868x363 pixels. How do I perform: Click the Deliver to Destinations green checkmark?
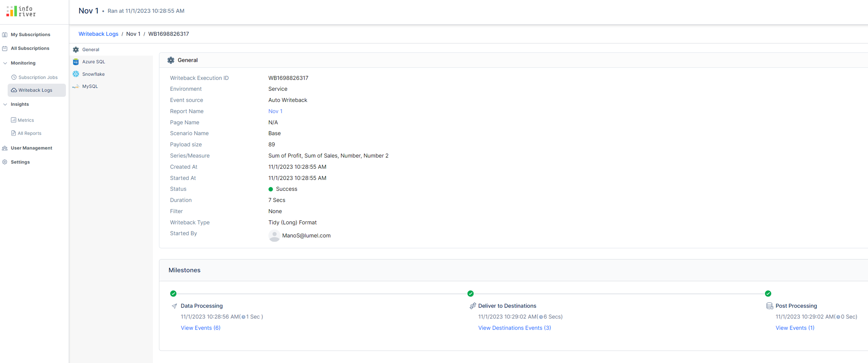coord(471,293)
